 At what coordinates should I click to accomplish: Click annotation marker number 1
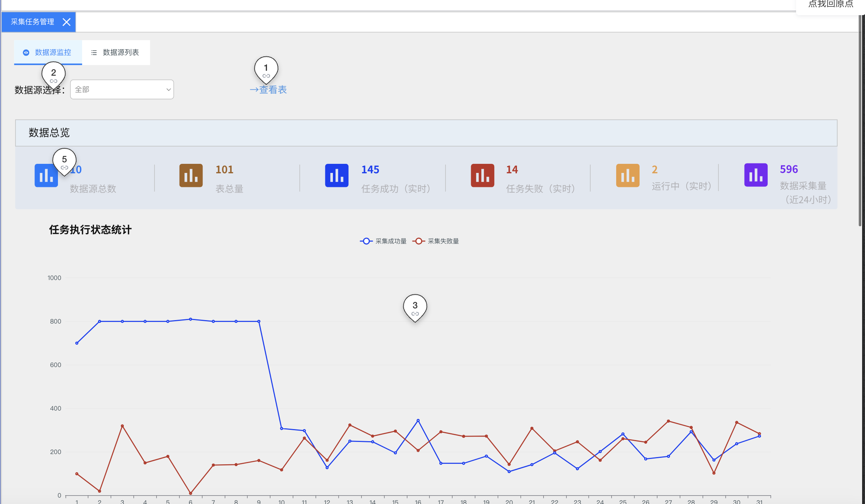(266, 70)
